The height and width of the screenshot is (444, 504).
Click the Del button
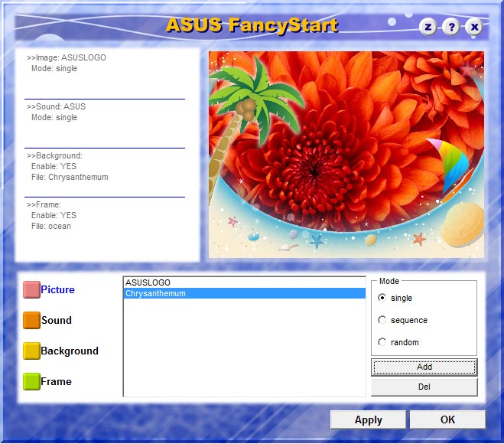tap(424, 387)
